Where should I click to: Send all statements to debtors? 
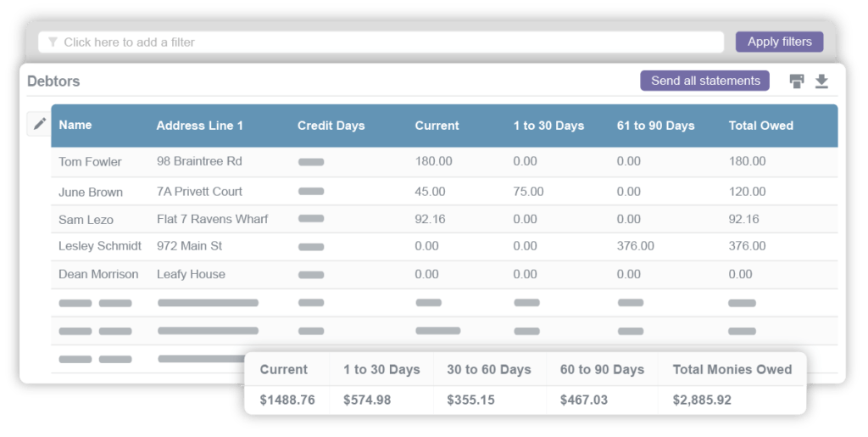pyautogui.click(x=704, y=81)
